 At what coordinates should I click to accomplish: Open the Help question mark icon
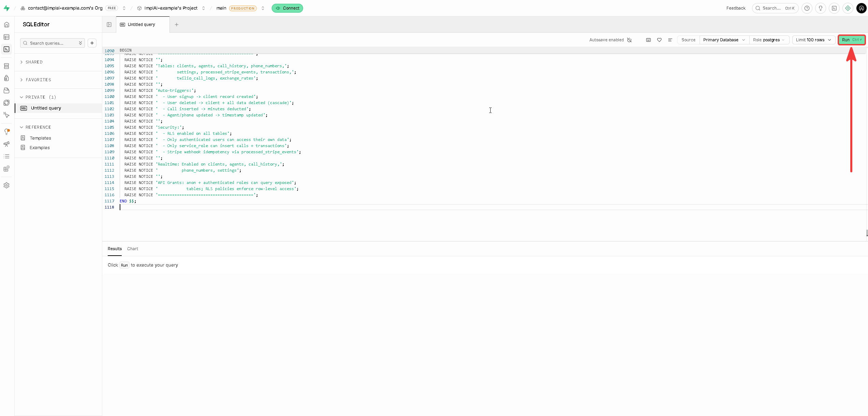807,8
